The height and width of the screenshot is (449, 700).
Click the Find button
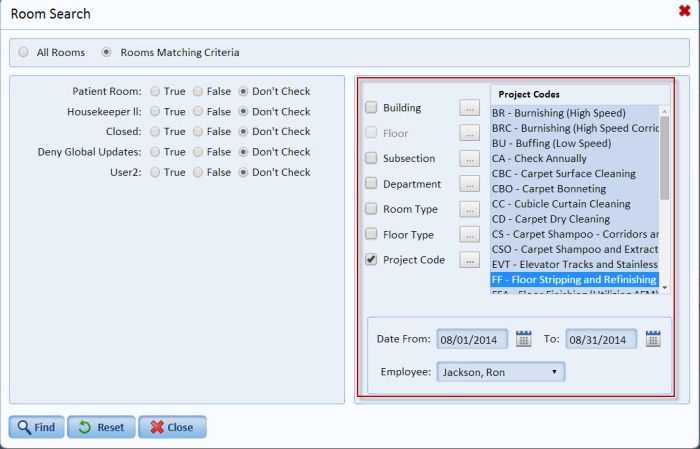click(x=37, y=427)
